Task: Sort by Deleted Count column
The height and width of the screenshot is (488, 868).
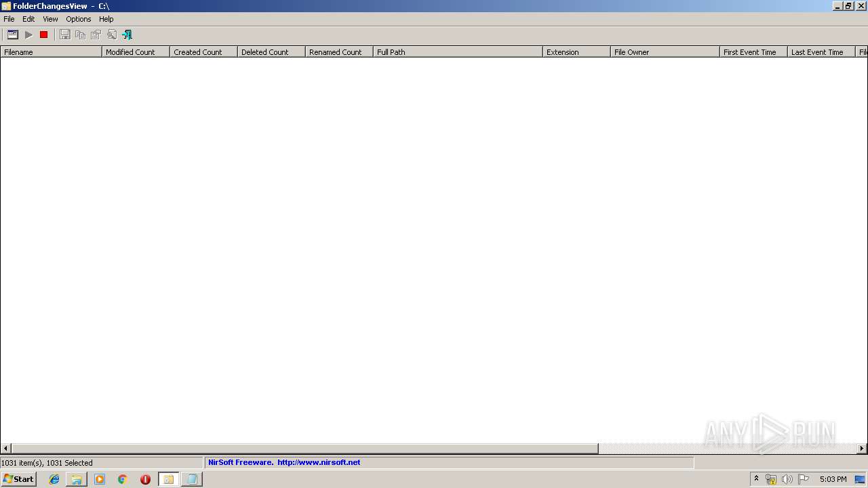Action: click(271, 52)
